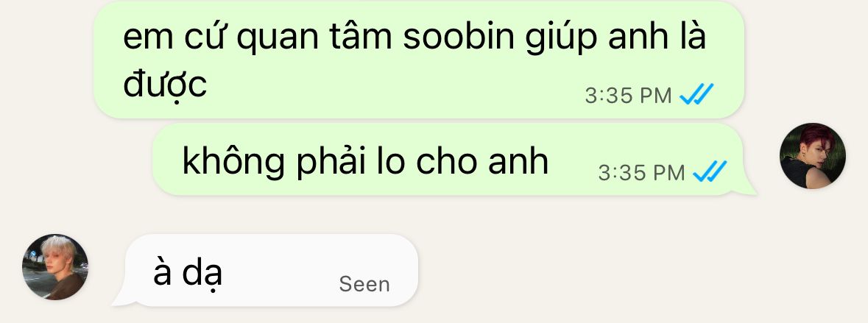Click the word 'không' in the second bubble
The image size is (868, 323).
(233, 161)
